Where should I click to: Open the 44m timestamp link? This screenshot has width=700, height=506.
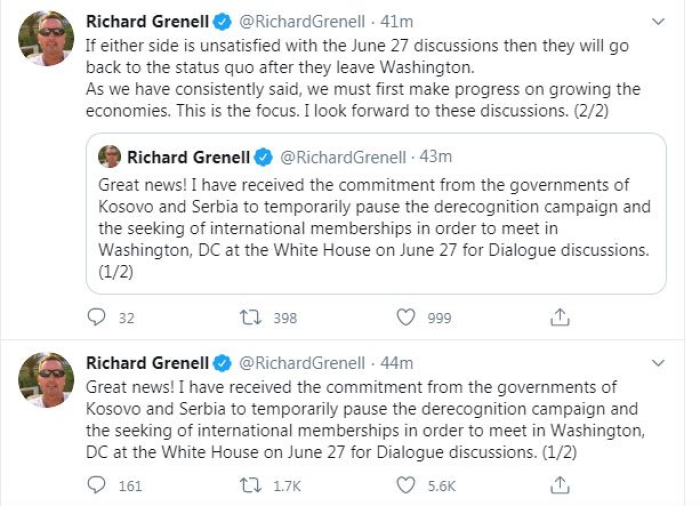[x=396, y=363]
